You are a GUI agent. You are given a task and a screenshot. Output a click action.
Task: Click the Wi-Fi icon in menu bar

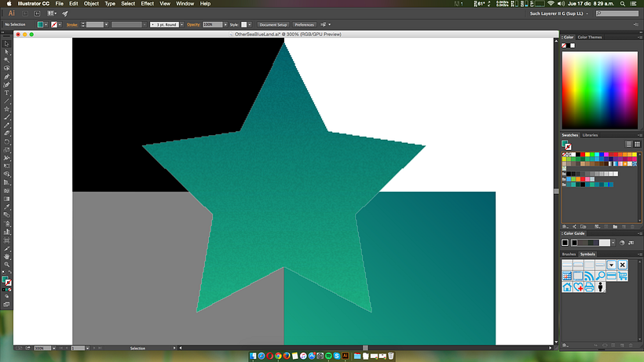551,4
